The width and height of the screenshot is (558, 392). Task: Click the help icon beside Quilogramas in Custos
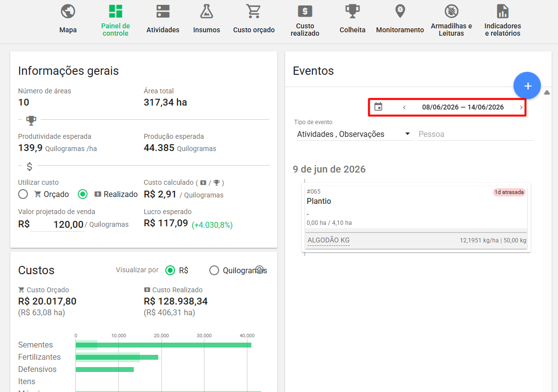click(260, 269)
